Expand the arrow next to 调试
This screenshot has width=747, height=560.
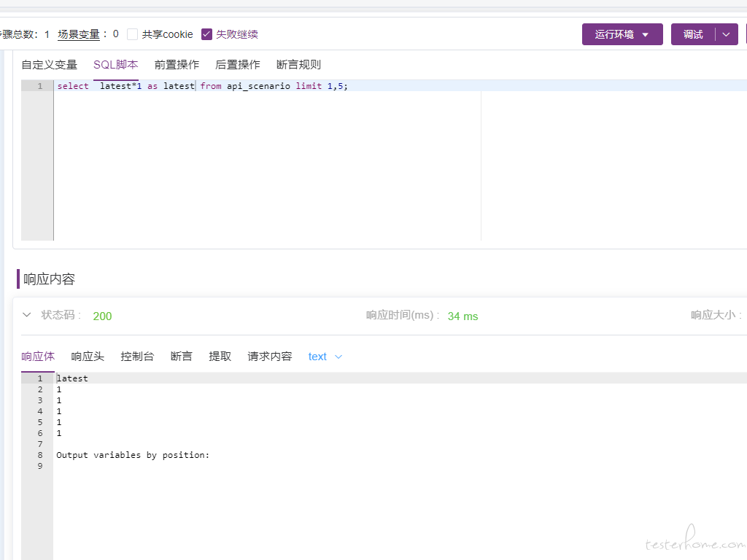pos(727,34)
